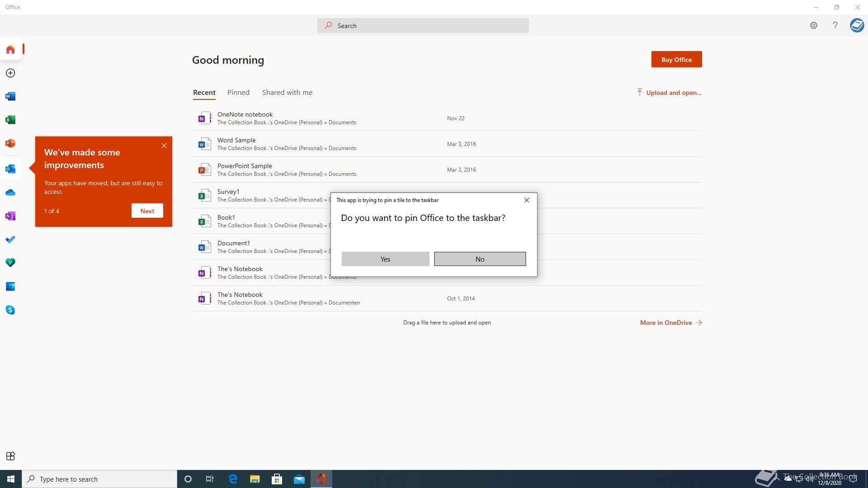The width and height of the screenshot is (868, 488).
Task: Click the Office icon on taskbar
Action: 321,479
